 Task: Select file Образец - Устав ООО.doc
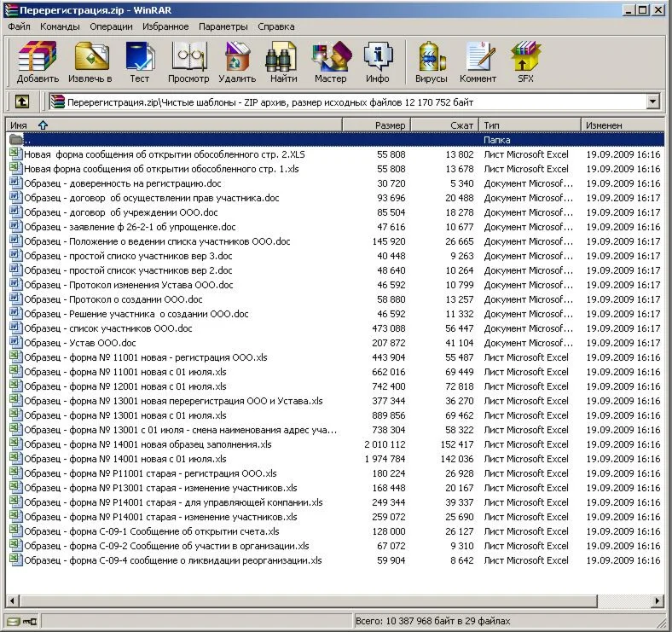[x=79, y=343]
